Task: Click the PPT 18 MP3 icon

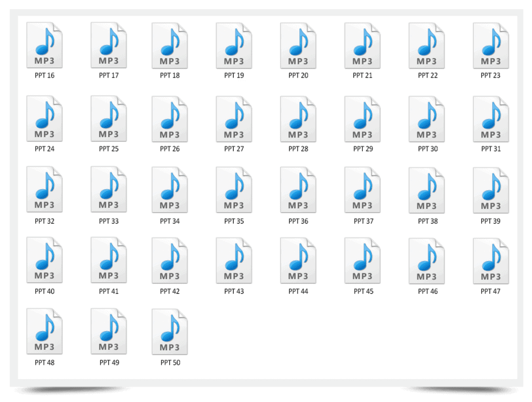Action: click(x=170, y=46)
